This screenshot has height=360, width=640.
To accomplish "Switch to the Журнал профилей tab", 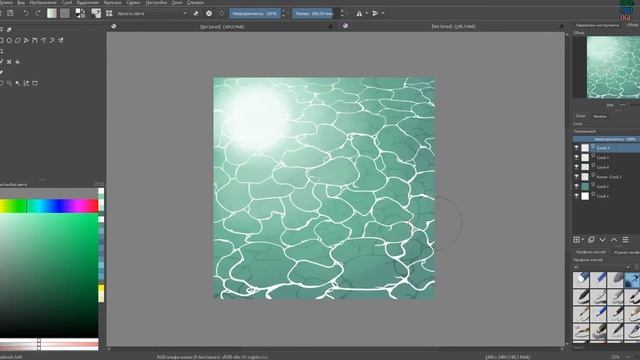I will coord(627,253).
